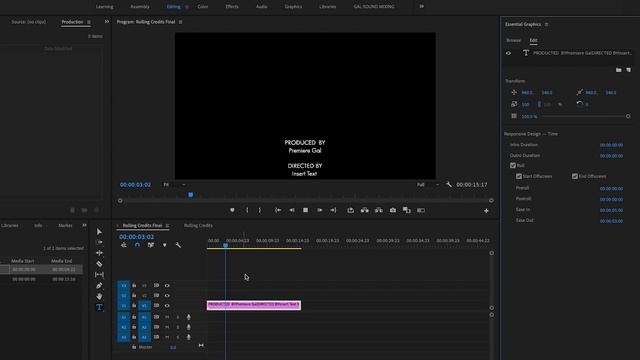
Task: Toggle Snap magnet in timeline
Action: coord(137,245)
